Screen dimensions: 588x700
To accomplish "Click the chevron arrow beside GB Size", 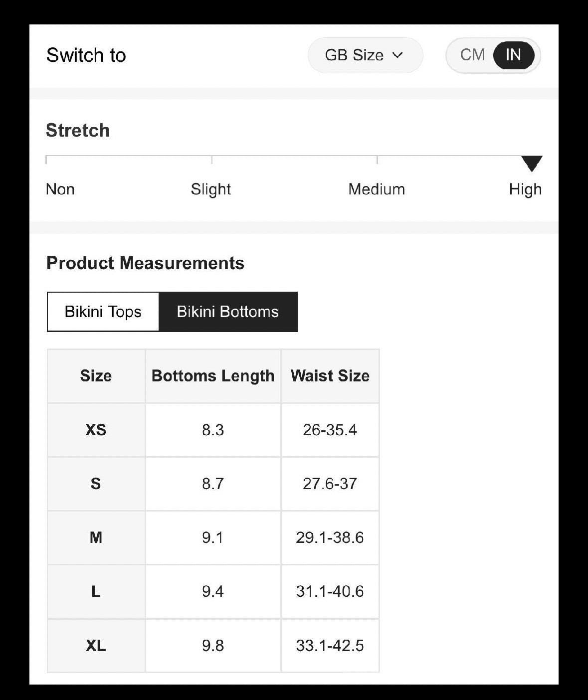I will click(397, 55).
